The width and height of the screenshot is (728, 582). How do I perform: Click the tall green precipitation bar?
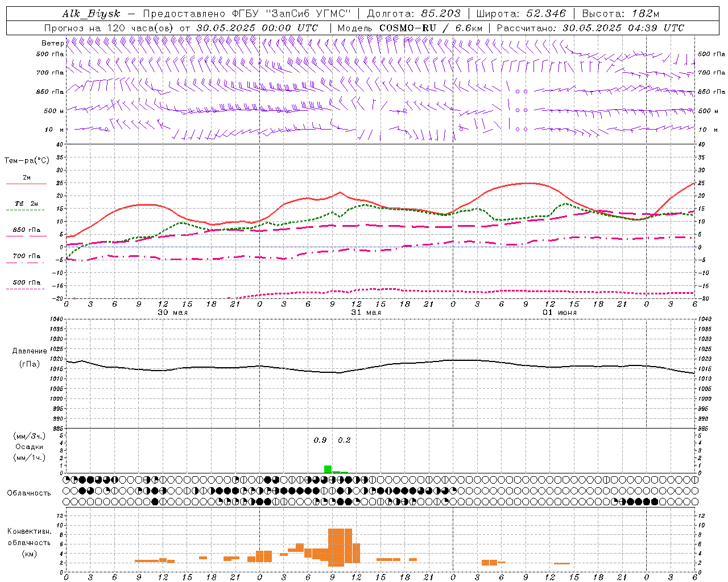coord(328,469)
